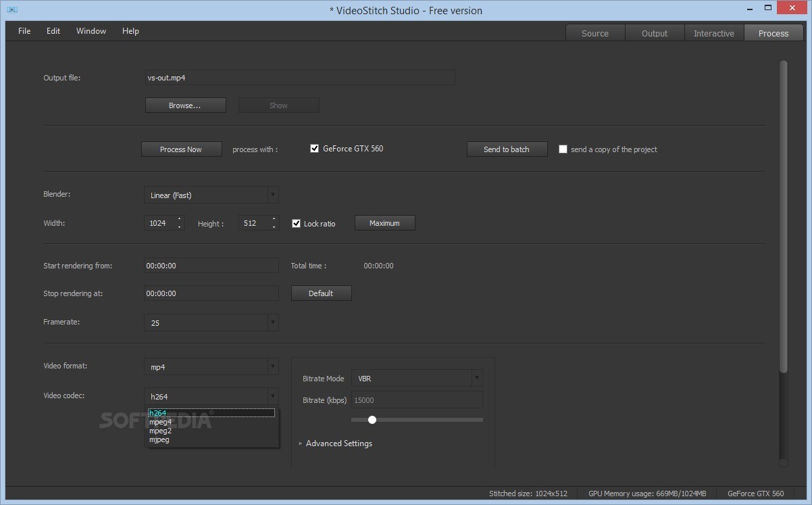
Task: Click the Output file path field
Action: click(300, 78)
